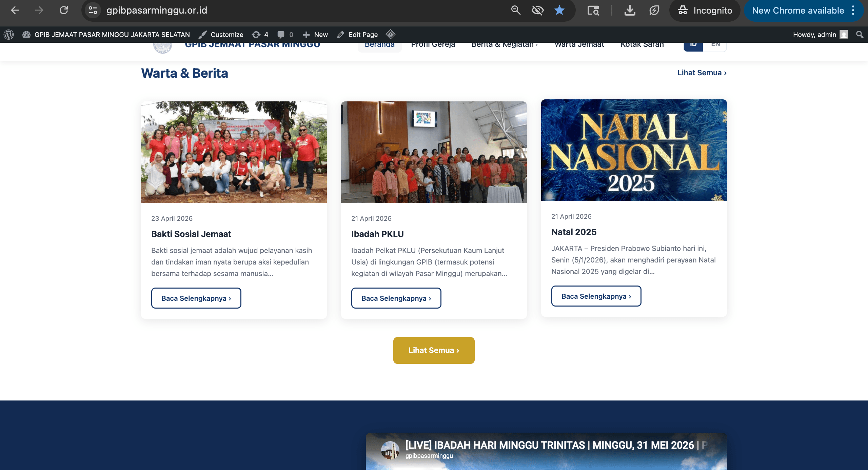Click the Natal 2025 headline
The image size is (868, 470).
click(574, 232)
